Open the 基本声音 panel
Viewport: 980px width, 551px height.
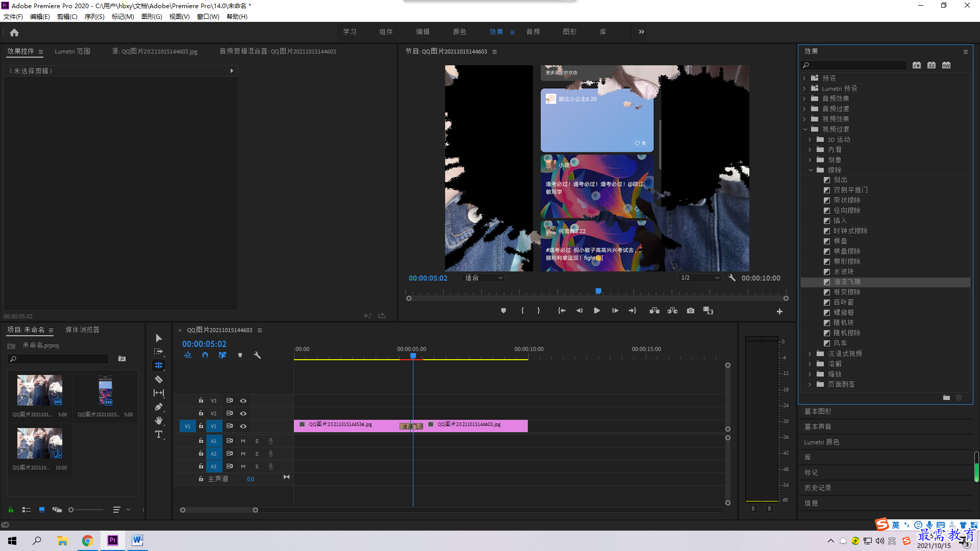tap(818, 427)
